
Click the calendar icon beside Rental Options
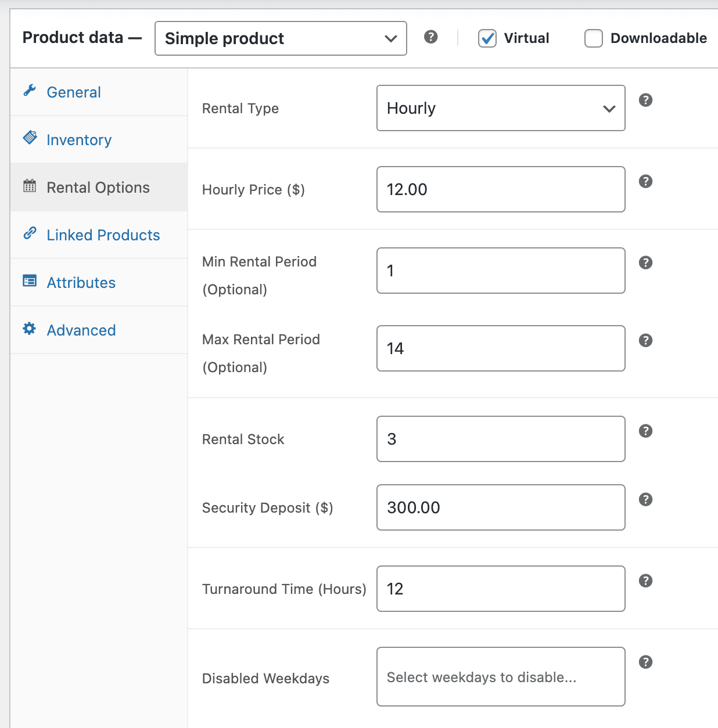coord(30,186)
